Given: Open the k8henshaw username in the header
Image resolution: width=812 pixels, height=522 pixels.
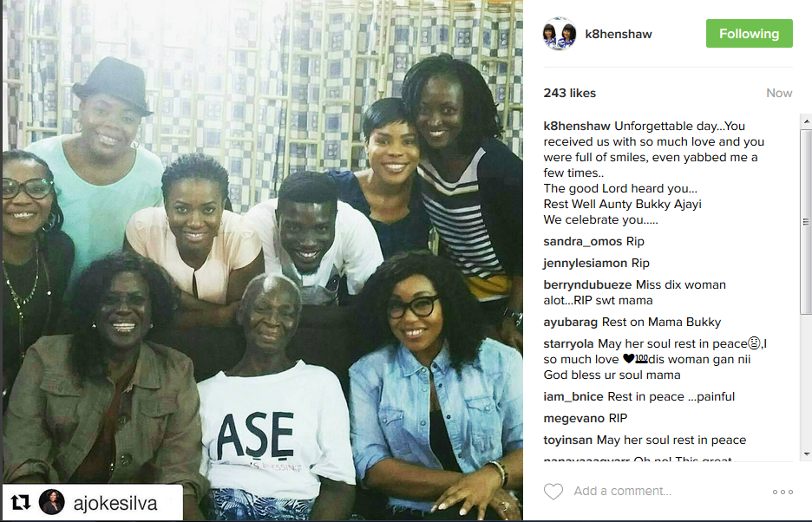Looking at the screenshot, I should pos(619,34).
